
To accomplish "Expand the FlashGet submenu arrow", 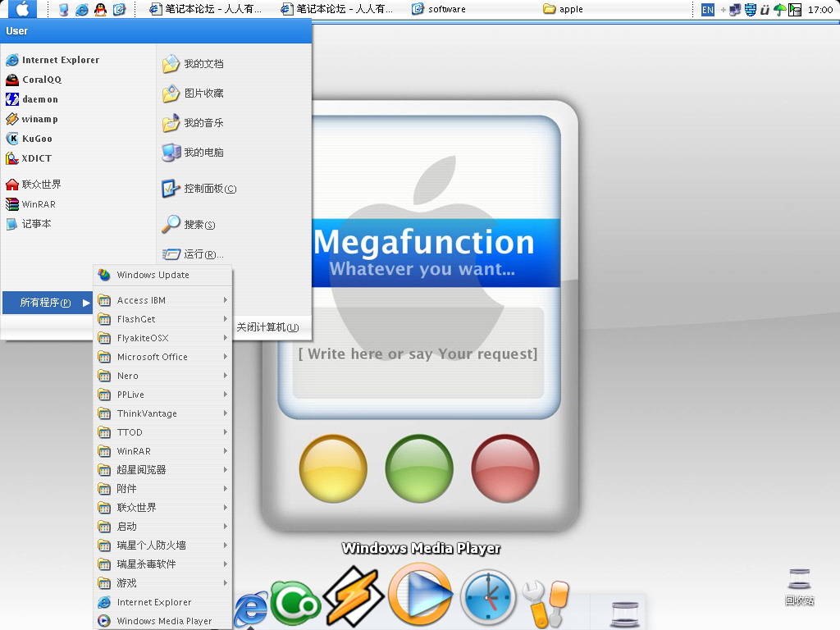I will (x=226, y=319).
